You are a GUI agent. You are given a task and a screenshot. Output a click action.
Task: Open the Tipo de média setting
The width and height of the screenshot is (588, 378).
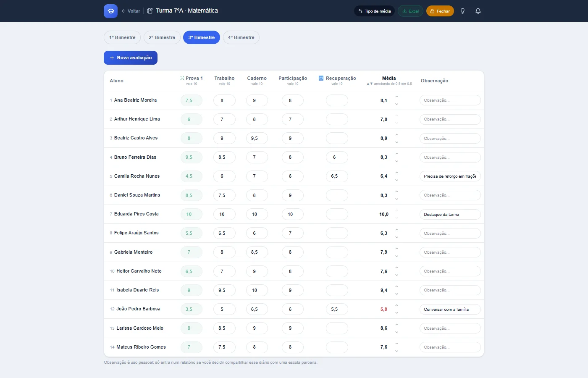click(x=374, y=11)
